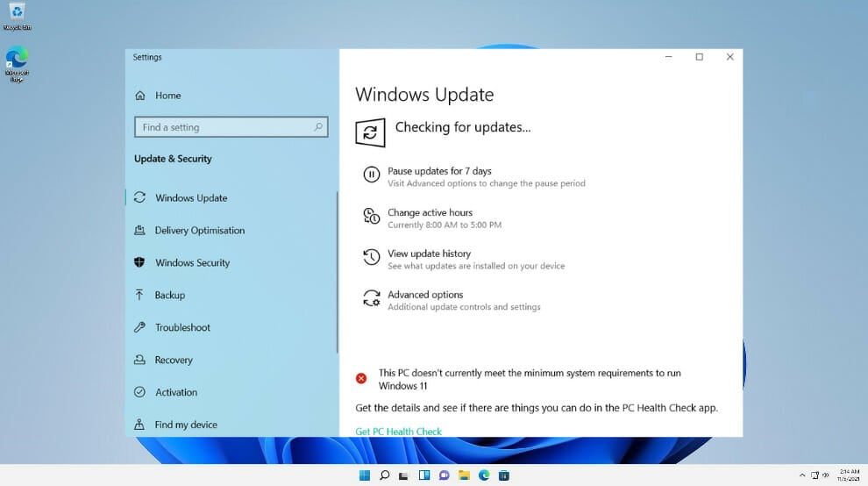Screen dimensions: 868x486
Task: Click Pause updates for 7 days
Action: pos(439,171)
